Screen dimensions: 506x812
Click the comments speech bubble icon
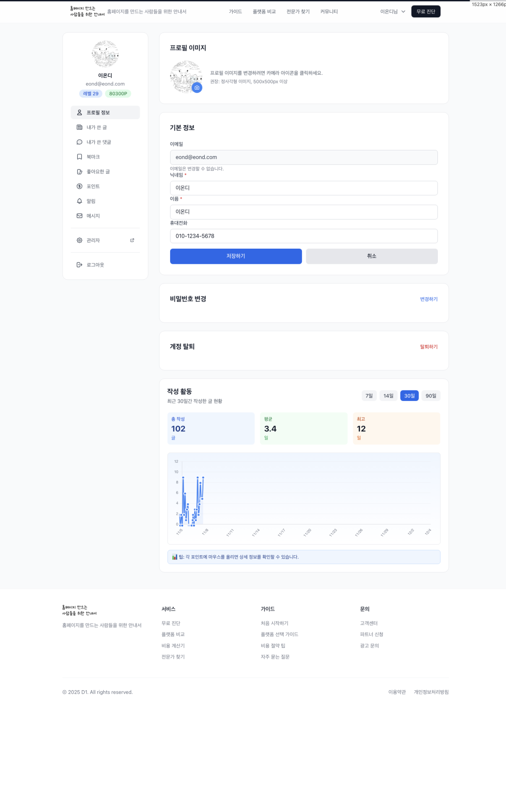pos(80,142)
